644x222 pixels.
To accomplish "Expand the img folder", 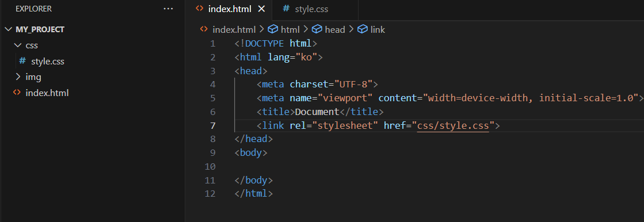I will (x=17, y=76).
